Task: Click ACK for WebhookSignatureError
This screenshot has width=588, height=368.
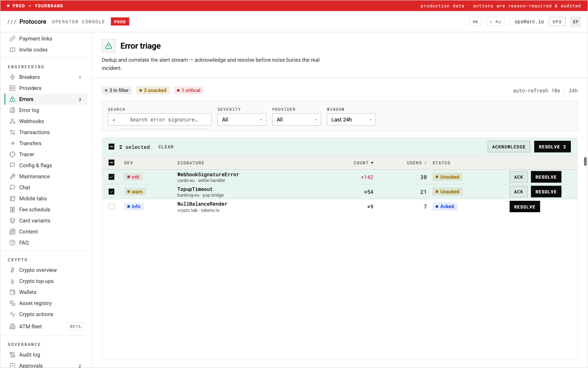Action: (519, 177)
